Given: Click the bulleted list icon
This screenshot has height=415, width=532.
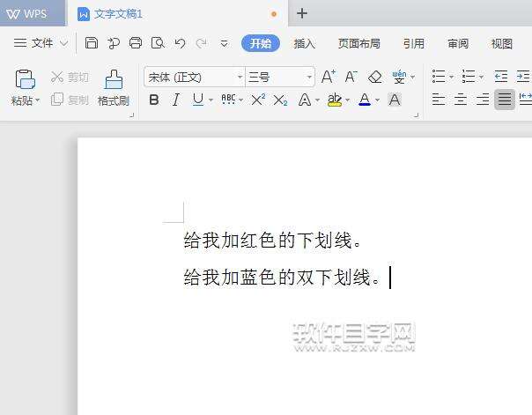Looking at the screenshot, I should pos(439,77).
